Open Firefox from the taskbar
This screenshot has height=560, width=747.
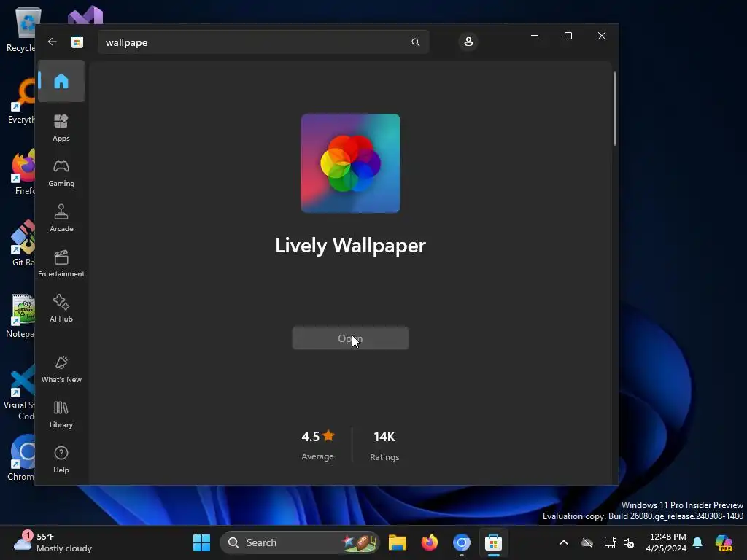click(429, 542)
